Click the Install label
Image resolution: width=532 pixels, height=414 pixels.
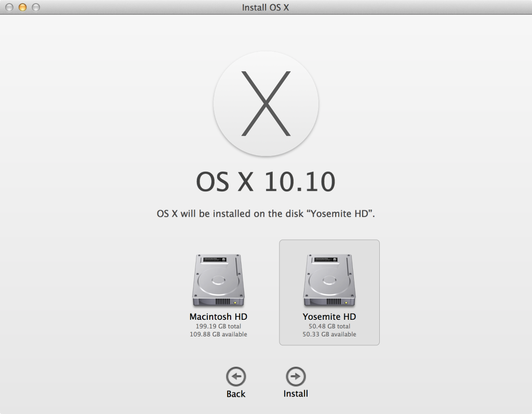pyautogui.click(x=296, y=394)
